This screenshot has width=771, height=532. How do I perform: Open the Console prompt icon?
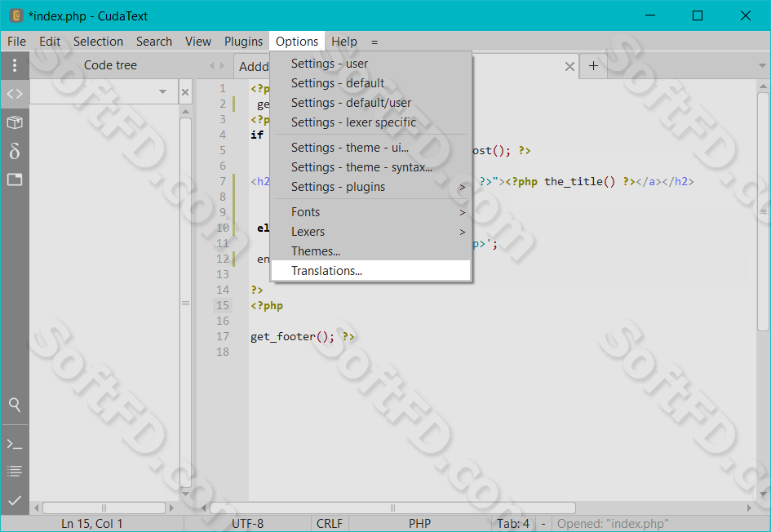pos(15,445)
